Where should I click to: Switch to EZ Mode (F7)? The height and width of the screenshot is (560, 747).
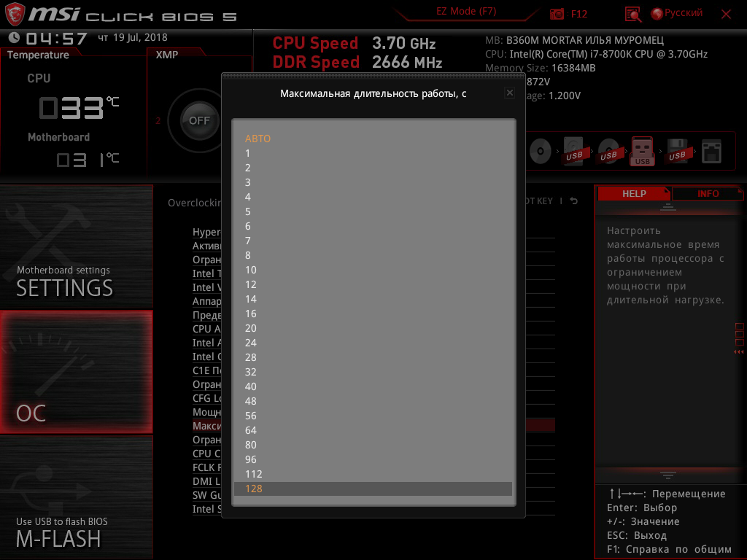coord(466,12)
